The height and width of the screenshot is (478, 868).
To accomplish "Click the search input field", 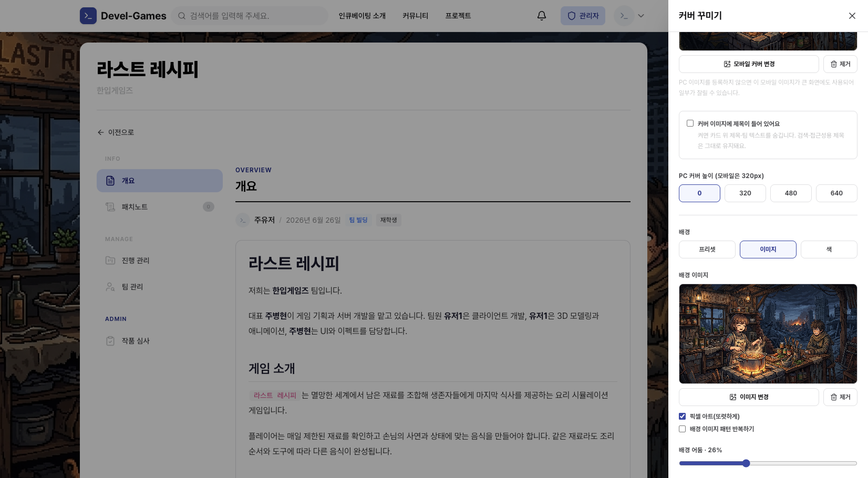I will 250,16.
